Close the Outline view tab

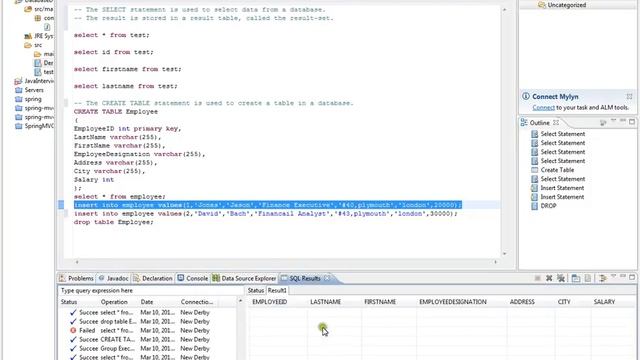(x=556, y=122)
